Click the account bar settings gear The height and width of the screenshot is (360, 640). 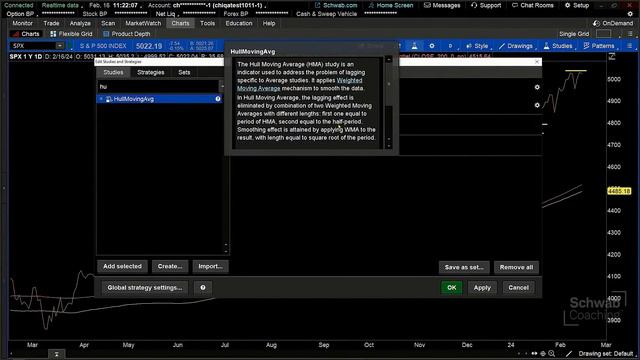tap(630, 14)
